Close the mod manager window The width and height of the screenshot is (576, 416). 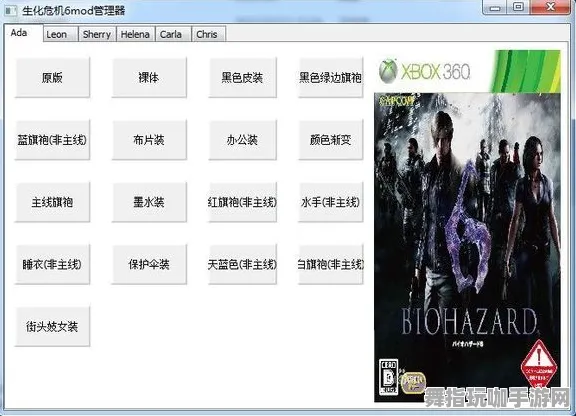[550, 7]
